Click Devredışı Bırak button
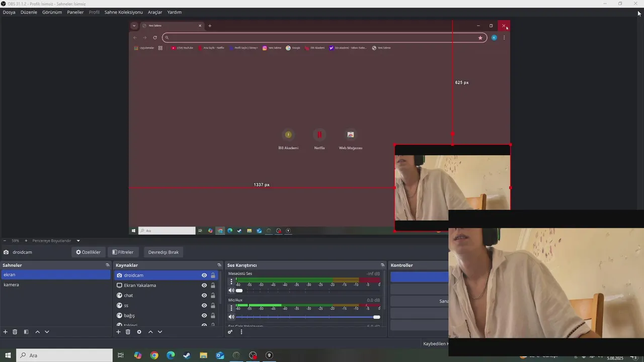Viewport: 644px width, 362px height. (164, 252)
